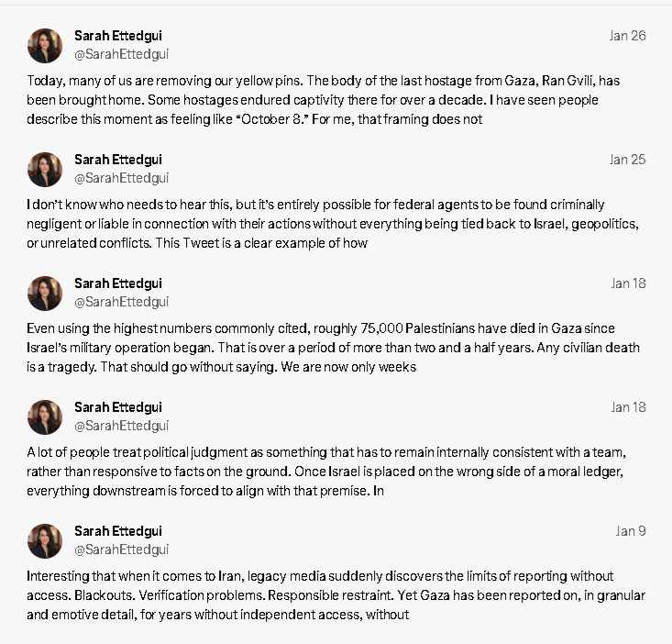Open the avatar on the Jan 9 tweet

[x=45, y=541]
